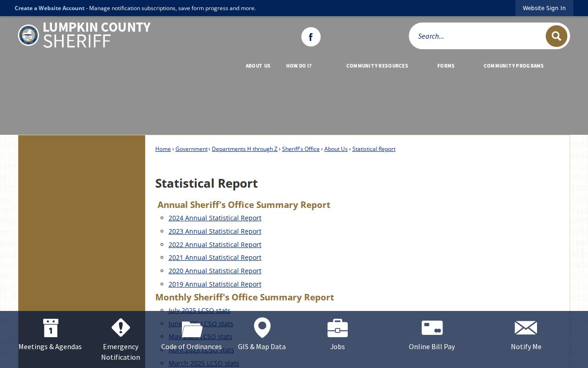Viewport: 588px width, 368px height.
Task: Open the 2020 Annual Statistical Report
Action: 215,271
